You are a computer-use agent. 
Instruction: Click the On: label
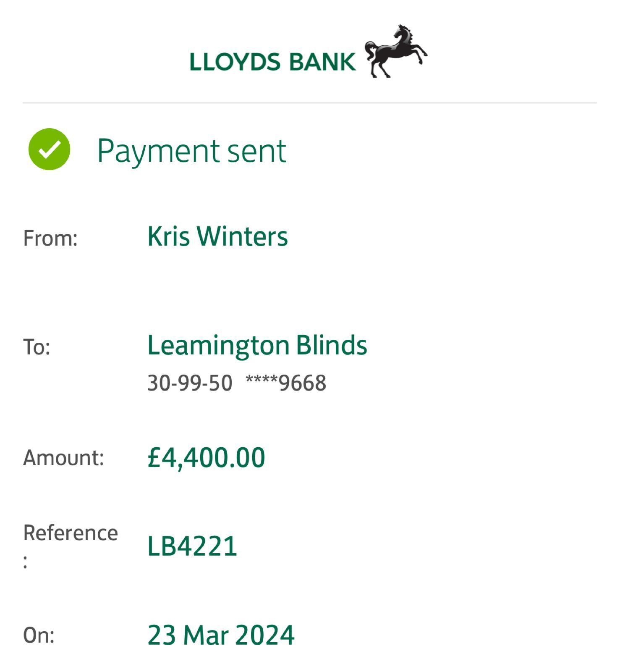coord(39,635)
